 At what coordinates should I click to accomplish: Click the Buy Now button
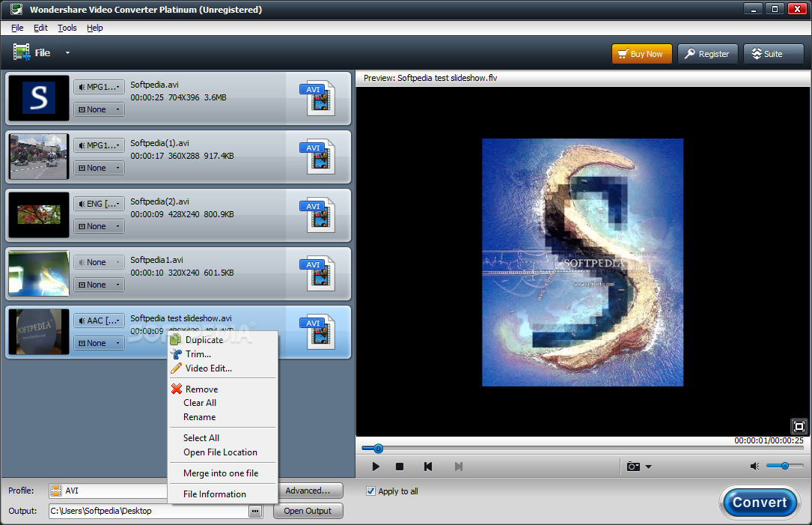641,54
